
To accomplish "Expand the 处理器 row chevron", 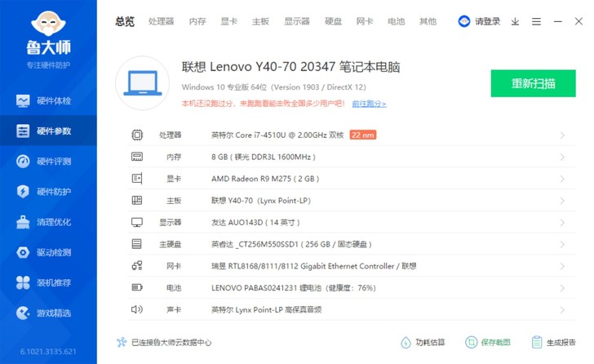I will coord(562,135).
